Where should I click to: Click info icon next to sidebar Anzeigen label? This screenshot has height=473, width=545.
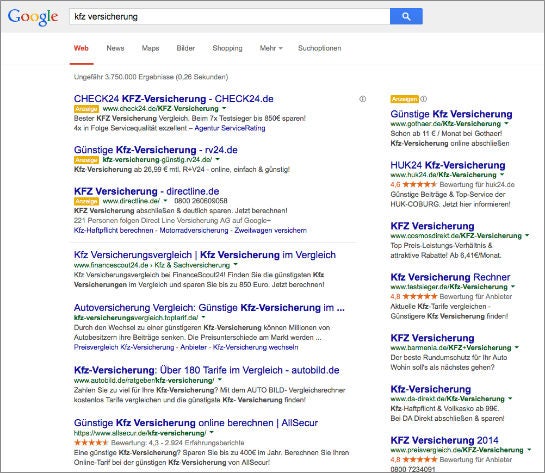(423, 99)
